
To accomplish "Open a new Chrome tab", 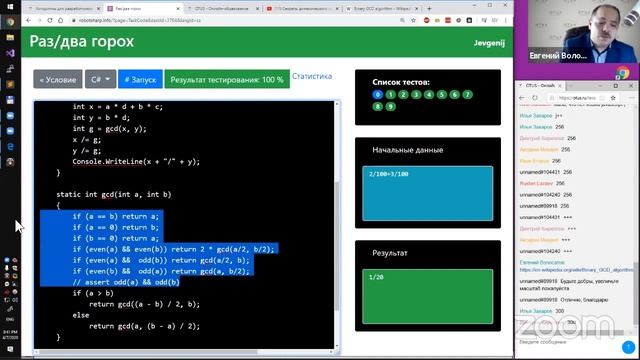I will [x=429, y=8].
